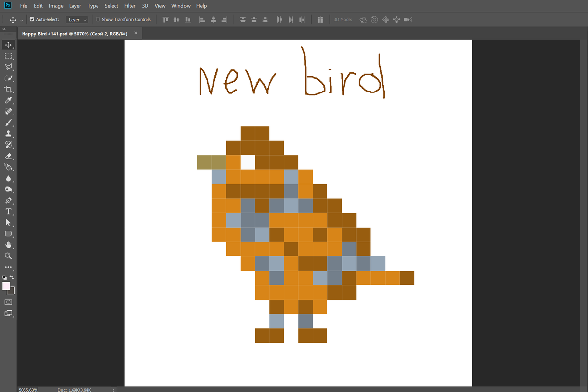Viewport: 588px width, 392px height.
Task: Open the status bar info arrow
Action: point(114,390)
